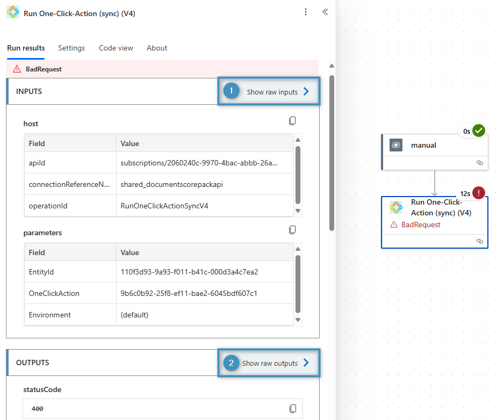504x420 pixels.
Task: Click the connection link icon on manual node
Action: [480, 163]
